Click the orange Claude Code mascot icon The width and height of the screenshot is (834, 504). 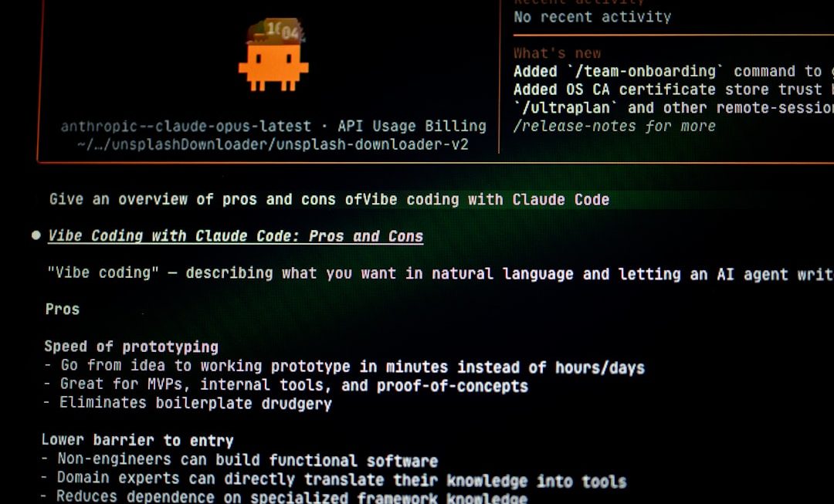[x=273, y=55]
